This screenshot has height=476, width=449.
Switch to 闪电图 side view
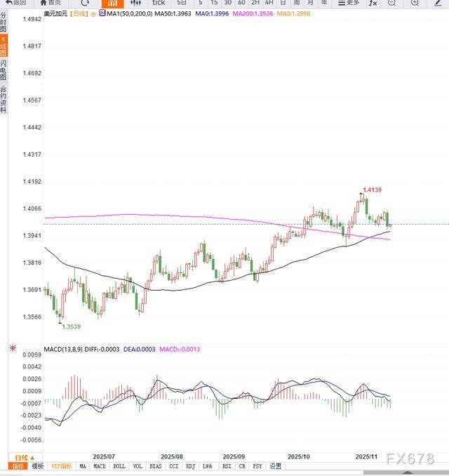point(4,70)
